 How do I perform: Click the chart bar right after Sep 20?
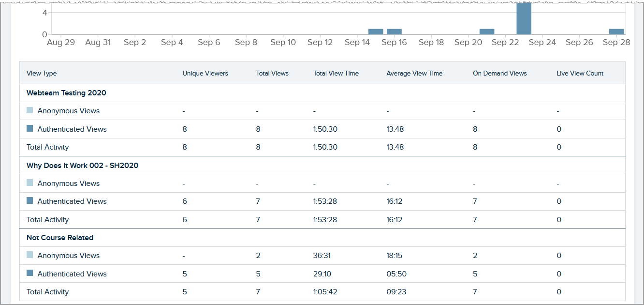pyautogui.click(x=487, y=31)
